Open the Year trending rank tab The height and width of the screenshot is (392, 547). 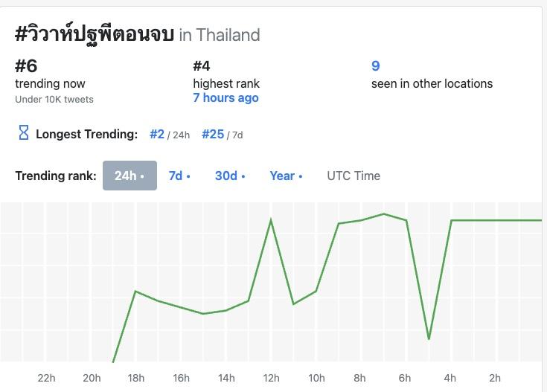pos(286,176)
